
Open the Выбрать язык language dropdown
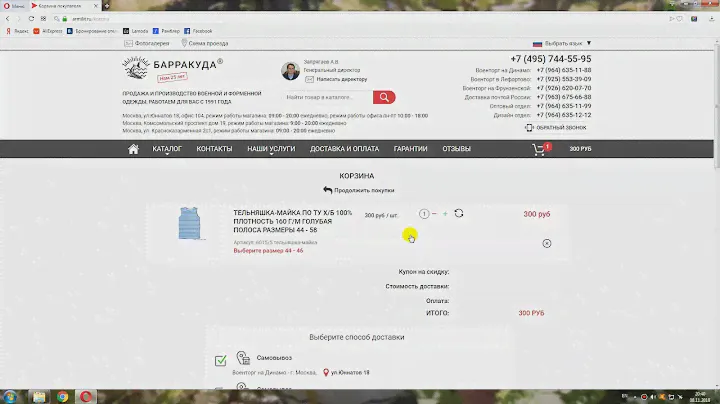pyautogui.click(x=561, y=44)
